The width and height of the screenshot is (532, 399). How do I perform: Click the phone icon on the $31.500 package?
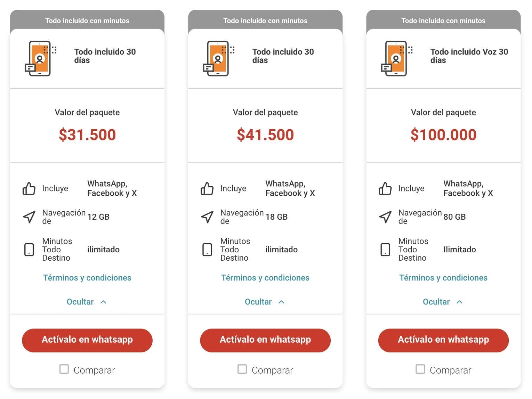(40, 58)
